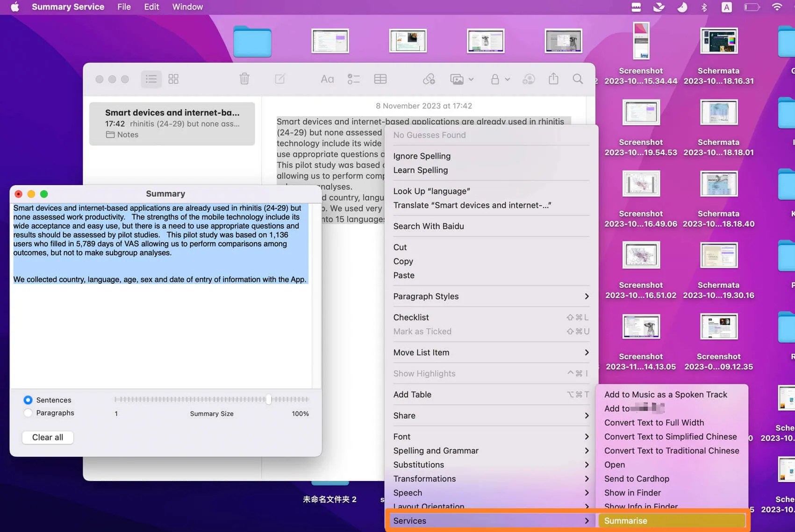Switch to list view in Notes

point(151,79)
